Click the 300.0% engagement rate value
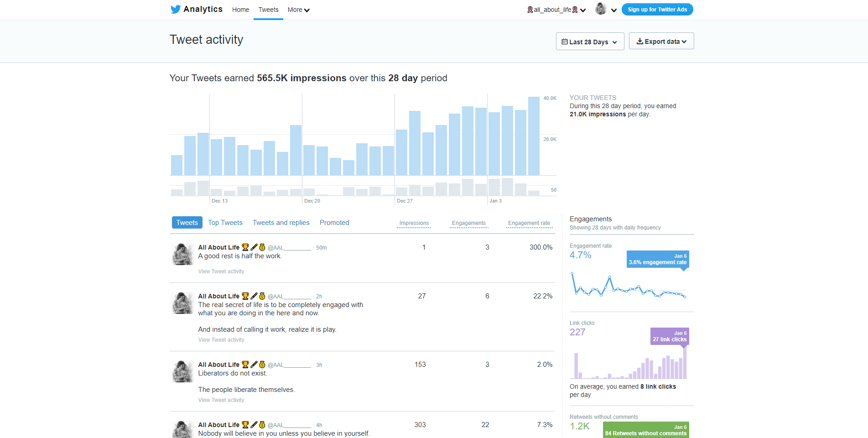The image size is (868, 438). [x=541, y=247]
